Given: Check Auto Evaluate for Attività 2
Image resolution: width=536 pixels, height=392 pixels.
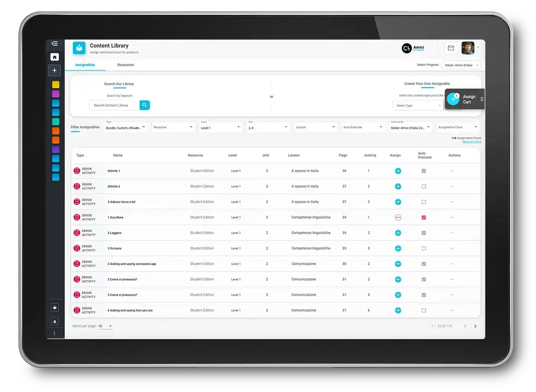Looking at the screenshot, I should pos(424,186).
